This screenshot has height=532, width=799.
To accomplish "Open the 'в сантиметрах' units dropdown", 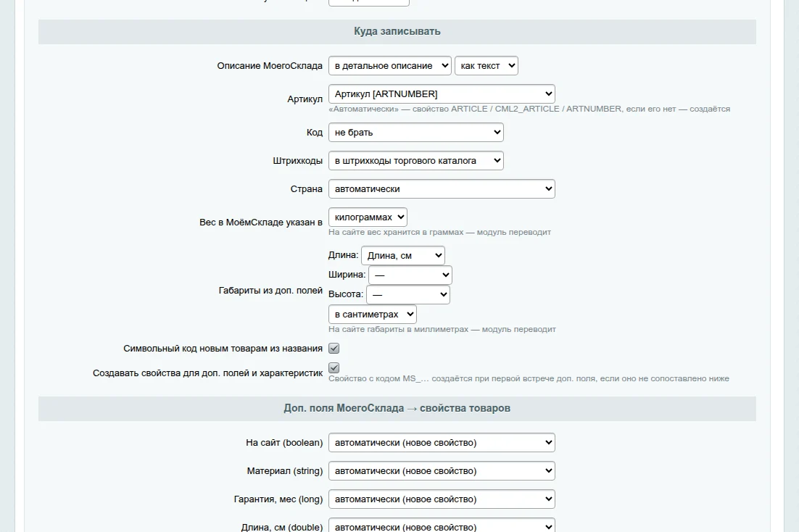I will (x=373, y=315).
